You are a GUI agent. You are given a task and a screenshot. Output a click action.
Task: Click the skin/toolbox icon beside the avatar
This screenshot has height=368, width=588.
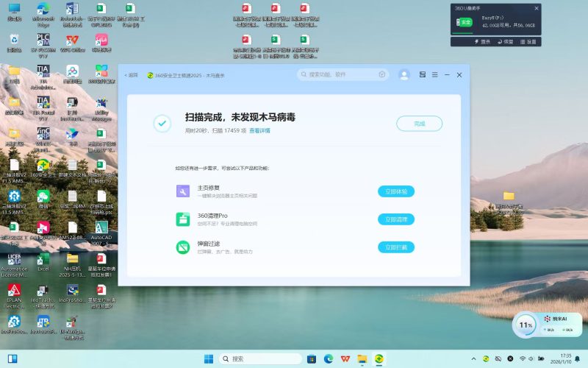click(423, 74)
